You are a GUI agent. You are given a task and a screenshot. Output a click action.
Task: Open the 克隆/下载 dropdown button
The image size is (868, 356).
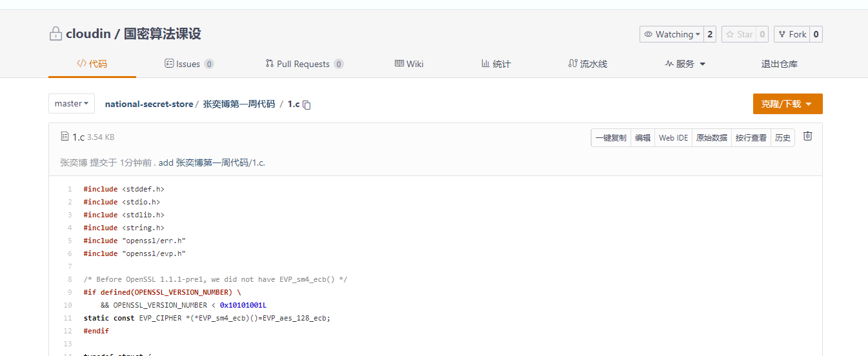(787, 104)
